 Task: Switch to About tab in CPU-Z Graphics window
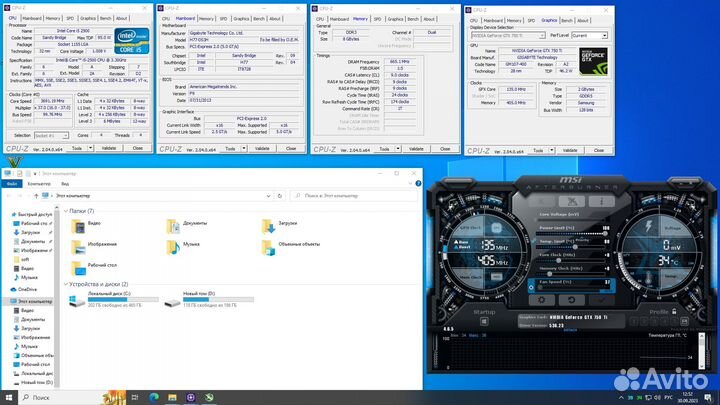click(583, 20)
